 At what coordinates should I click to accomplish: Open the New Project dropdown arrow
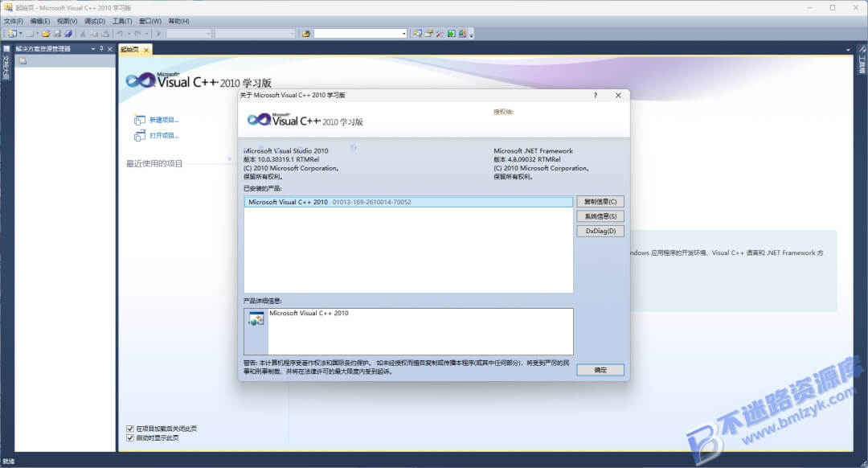pos(21,34)
